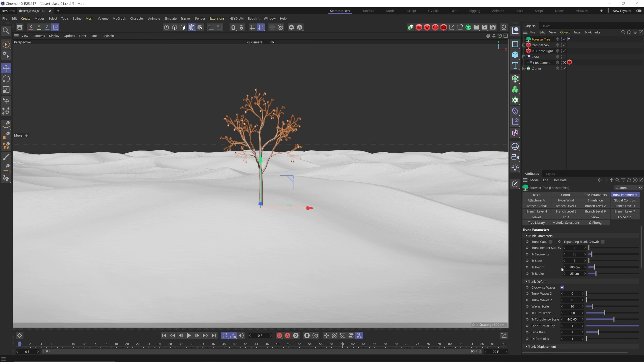Click the red record keyframe button
The width and height of the screenshot is (644, 362).
coord(279,336)
